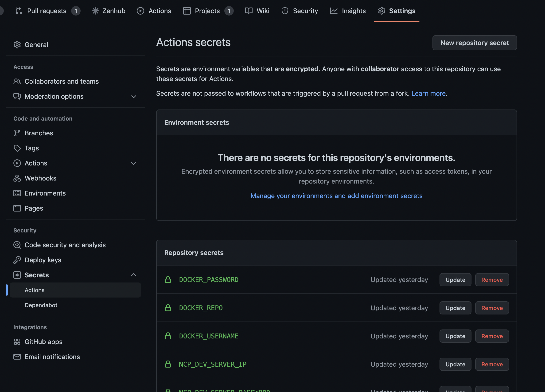Viewport: 545px width, 392px height.
Task: Update the NCP_DEV_SERVER_IP secret
Action: tap(455, 364)
